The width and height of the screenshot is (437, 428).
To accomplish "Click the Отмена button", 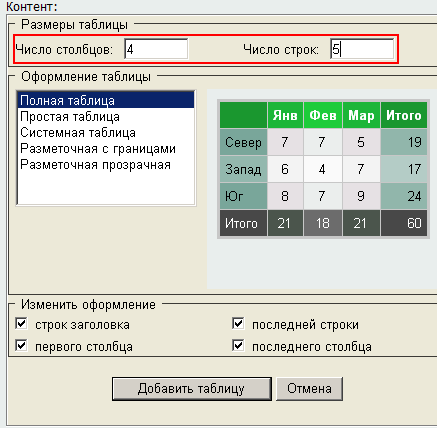I will pyautogui.click(x=309, y=389).
